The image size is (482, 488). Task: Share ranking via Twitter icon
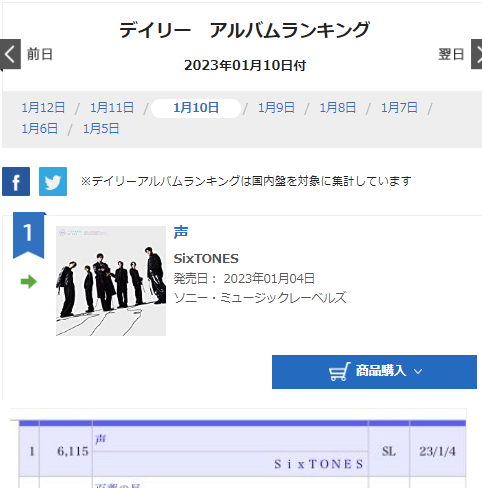(53, 182)
